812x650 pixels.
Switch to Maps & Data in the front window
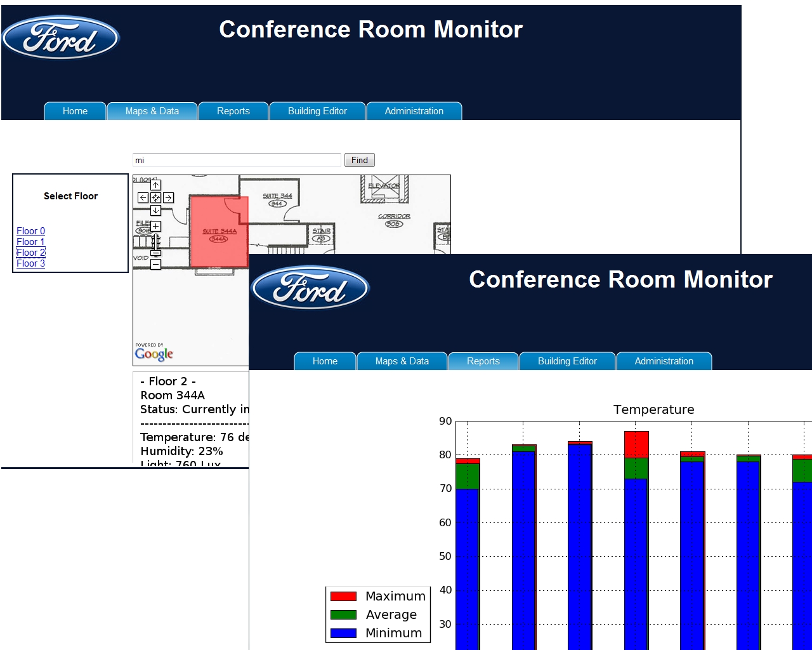tap(402, 361)
